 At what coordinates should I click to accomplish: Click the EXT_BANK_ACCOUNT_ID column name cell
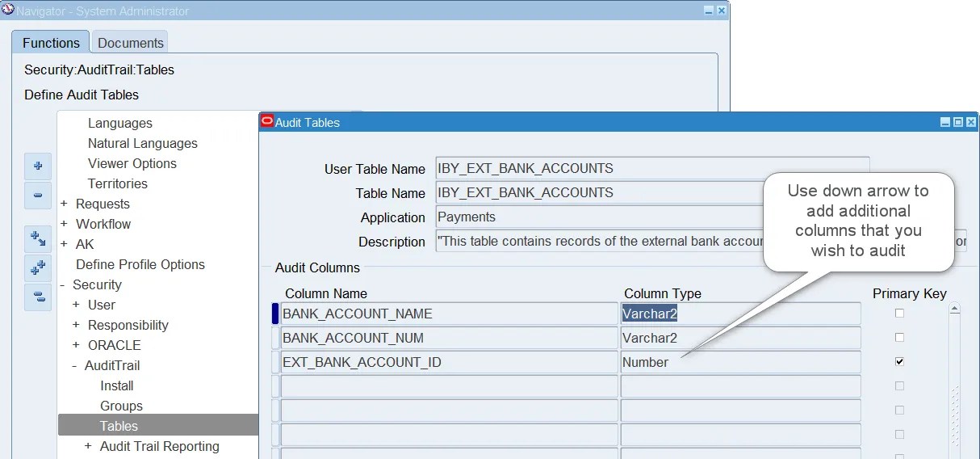click(x=449, y=362)
